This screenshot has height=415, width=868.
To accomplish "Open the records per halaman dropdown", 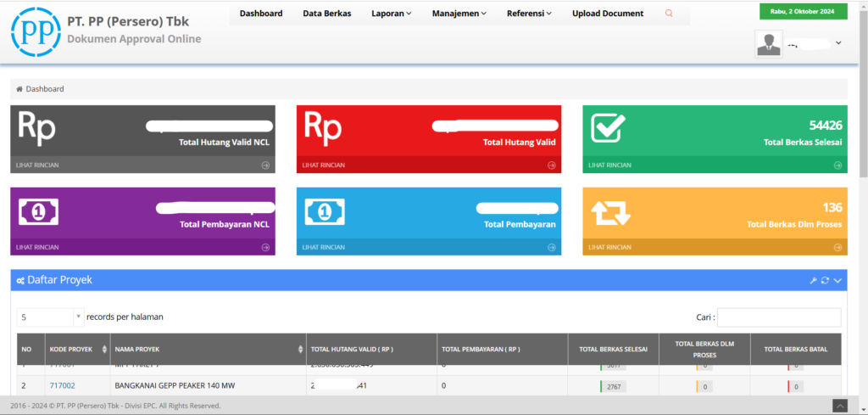I will 50,317.
